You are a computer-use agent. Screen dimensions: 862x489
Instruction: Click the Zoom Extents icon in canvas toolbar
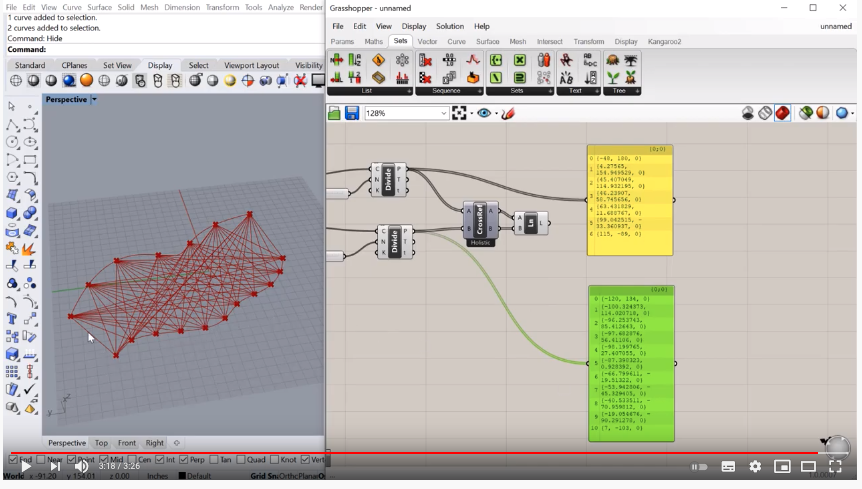tap(460, 114)
